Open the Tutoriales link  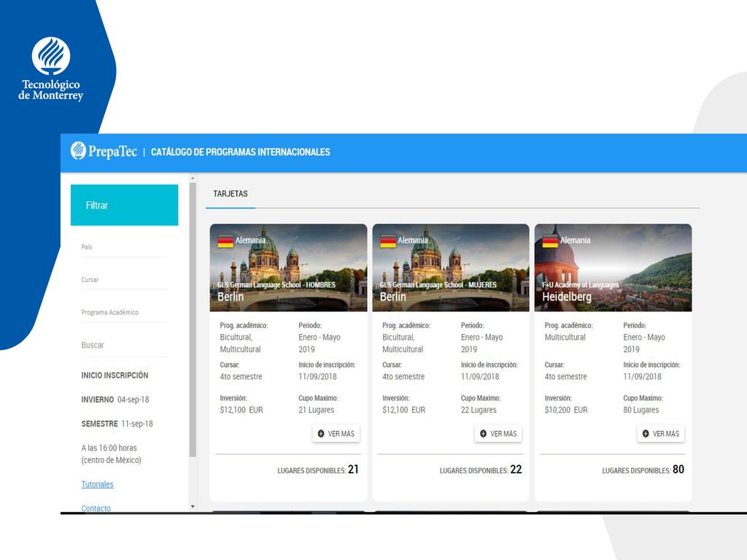pos(97,484)
